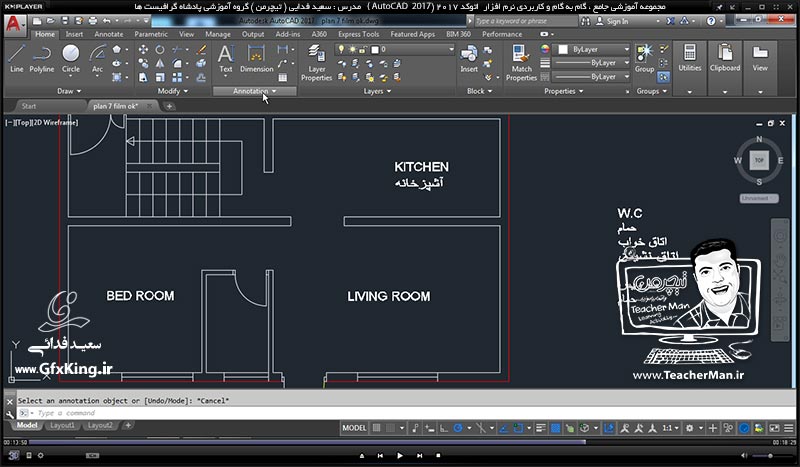Select the Polyline tool
This screenshot has height=467, width=800.
(x=41, y=59)
